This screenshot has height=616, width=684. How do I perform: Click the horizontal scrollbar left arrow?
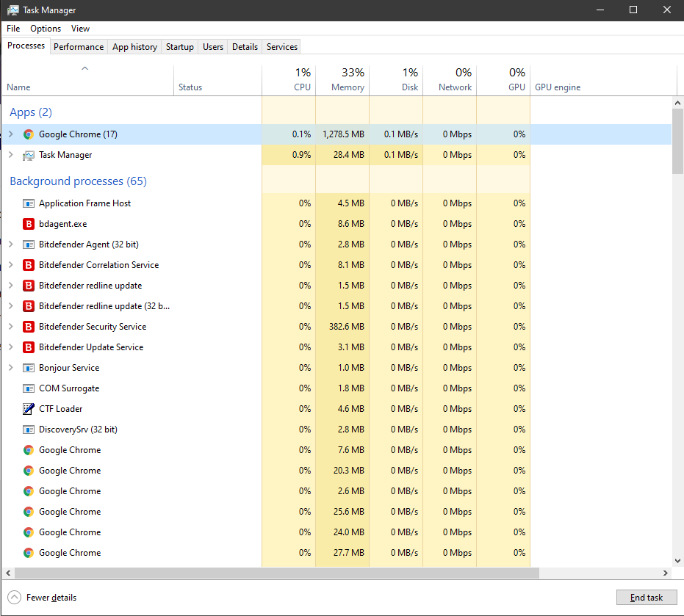(x=8, y=573)
